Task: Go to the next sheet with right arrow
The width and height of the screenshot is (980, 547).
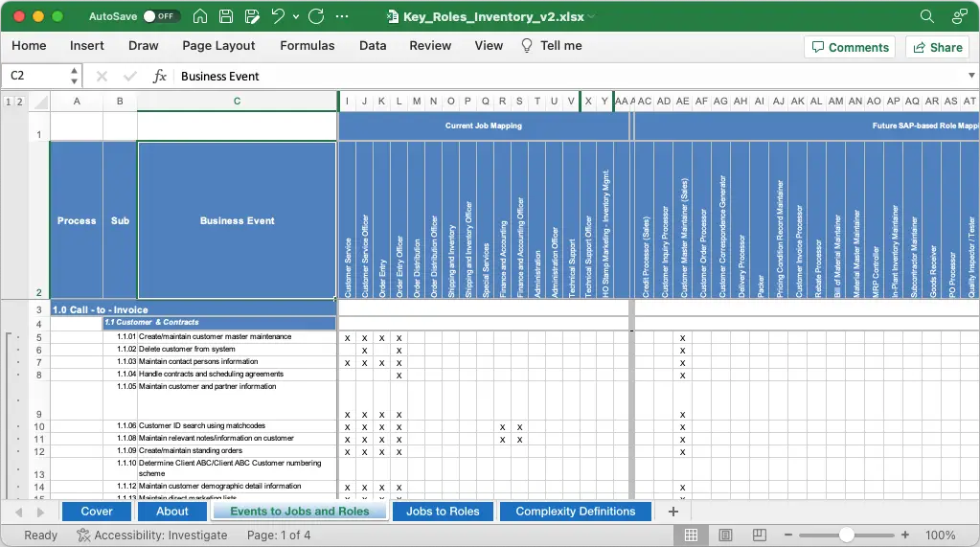Action: tap(40, 512)
